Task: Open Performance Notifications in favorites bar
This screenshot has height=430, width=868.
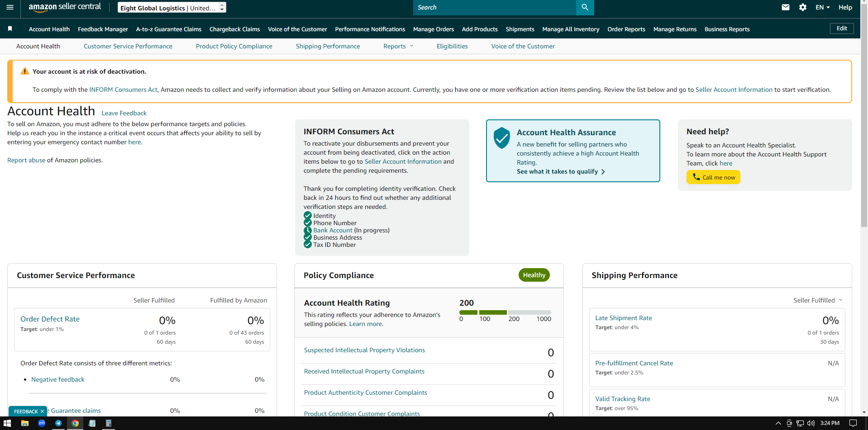Action: 370,29
